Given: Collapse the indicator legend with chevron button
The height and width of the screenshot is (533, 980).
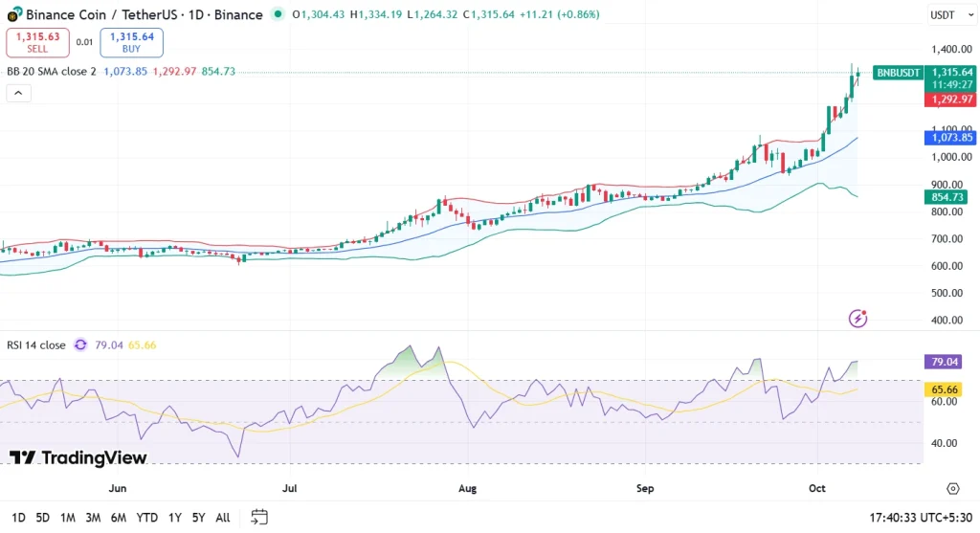Looking at the screenshot, I should [x=18, y=93].
